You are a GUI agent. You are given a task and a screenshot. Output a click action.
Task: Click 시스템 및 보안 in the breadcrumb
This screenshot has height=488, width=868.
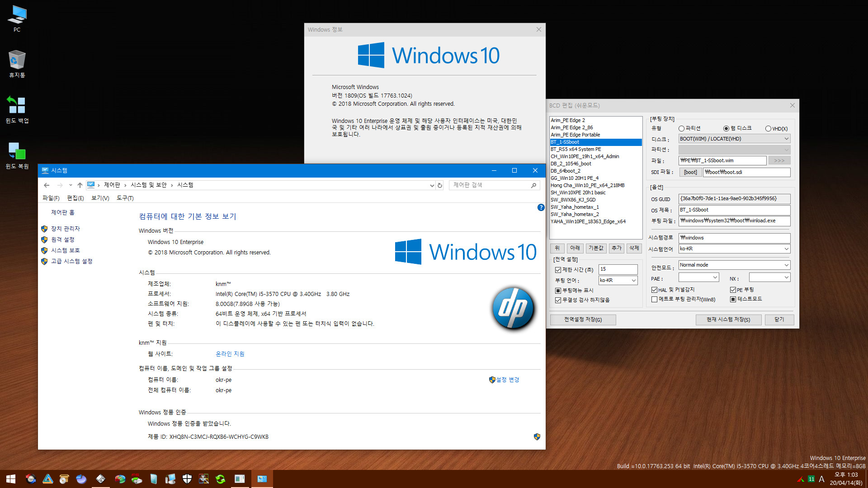click(149, 185)
